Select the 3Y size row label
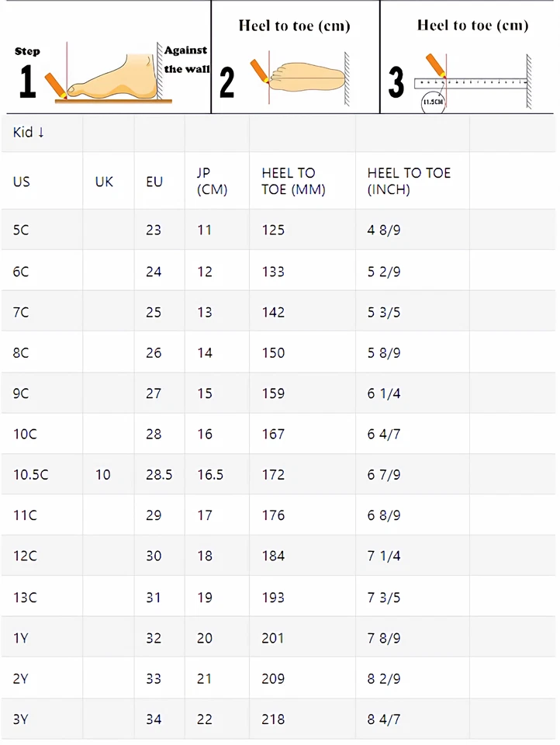 point(21,719)
